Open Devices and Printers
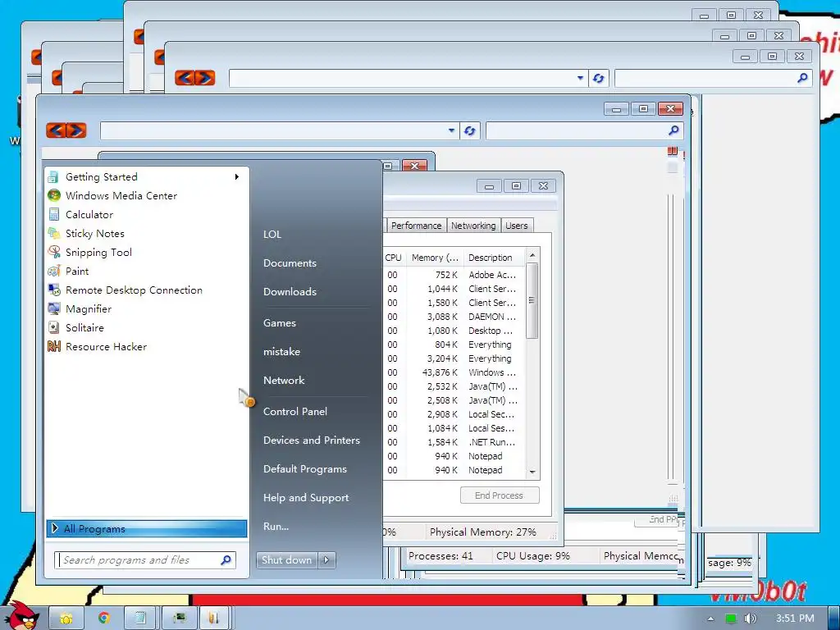The width and height of the screenshot is (840, 630). (312, 441)
